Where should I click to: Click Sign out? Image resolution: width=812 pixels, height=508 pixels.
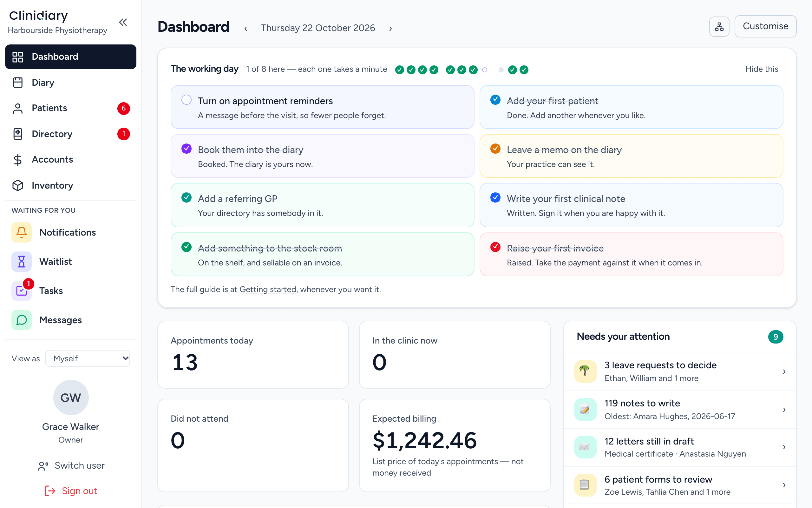(71, 491)
